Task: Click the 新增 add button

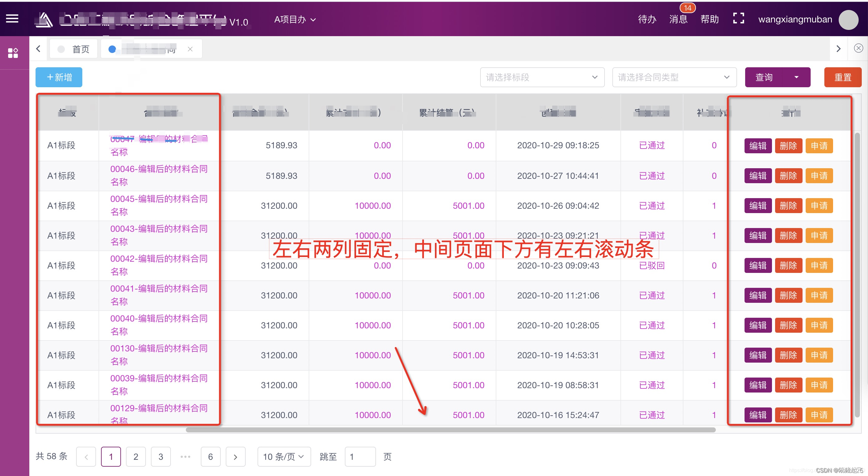Action: pyautogui.click(x=59, y=78)
